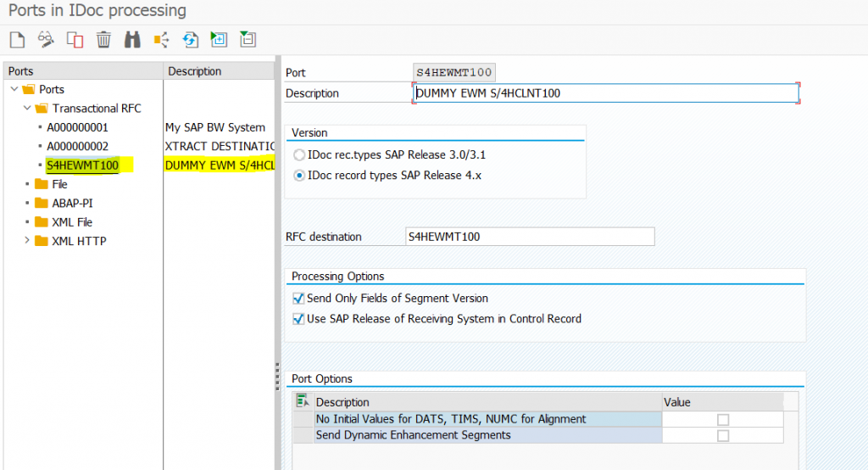Click the Description input field

(x=606, y=93)
